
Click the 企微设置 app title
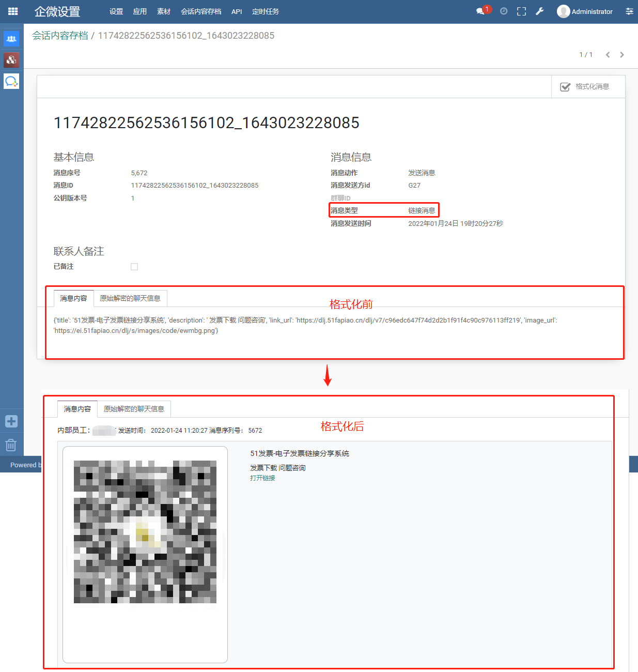click(57, 11)
